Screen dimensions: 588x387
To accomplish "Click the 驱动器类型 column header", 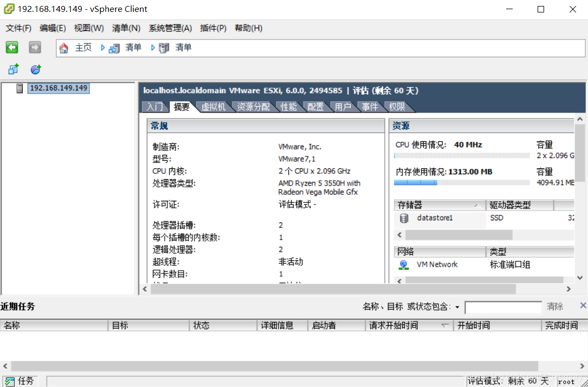I will pos(520,205).
